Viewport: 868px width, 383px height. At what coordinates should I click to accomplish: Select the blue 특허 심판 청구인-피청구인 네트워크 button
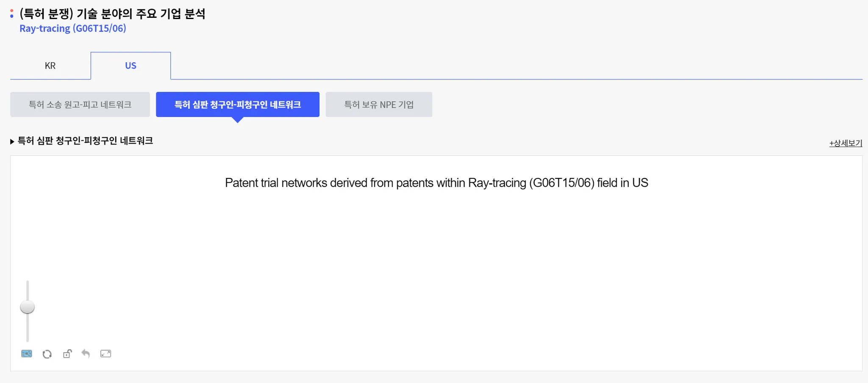238,105
